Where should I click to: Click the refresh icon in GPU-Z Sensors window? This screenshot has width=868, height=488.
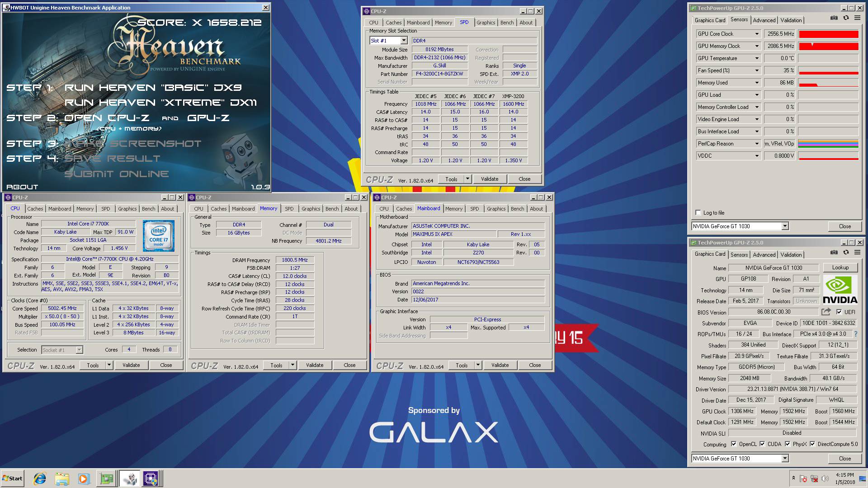(x=846, y=18)
